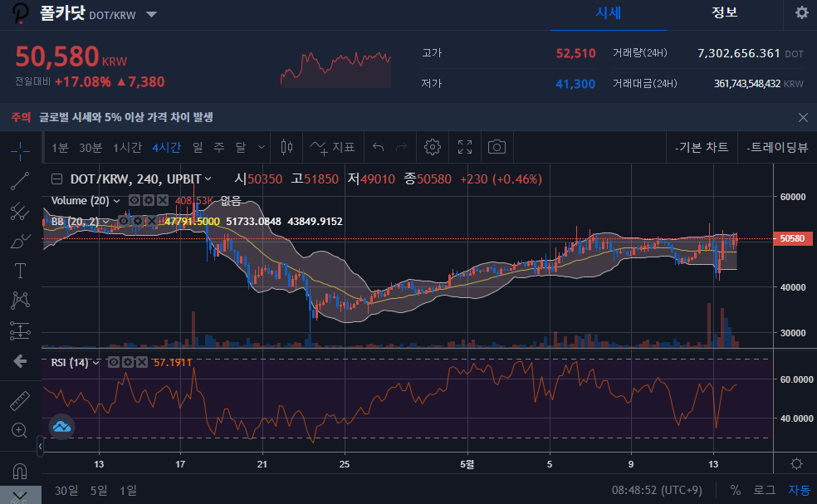This screenshot has width=817, height=504.
Task: Select the 주 weekly interval
Action: 219,148
